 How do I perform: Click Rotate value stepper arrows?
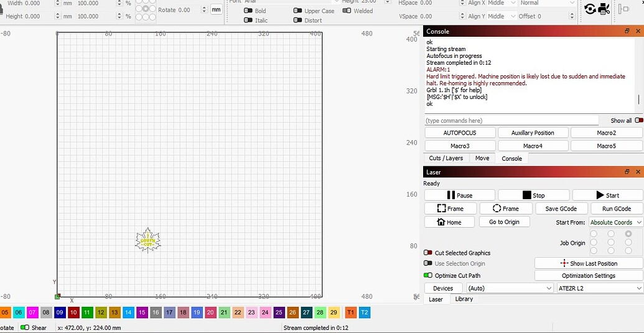[205, 10]
